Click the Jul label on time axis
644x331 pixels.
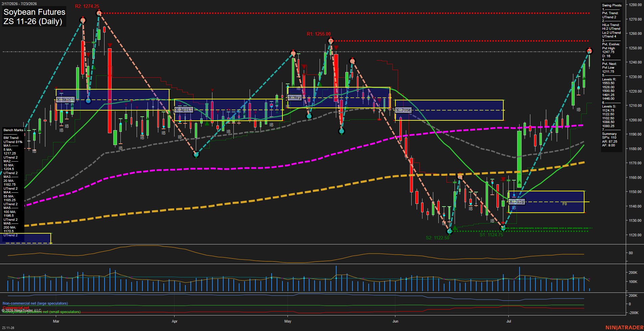(509, 321)
